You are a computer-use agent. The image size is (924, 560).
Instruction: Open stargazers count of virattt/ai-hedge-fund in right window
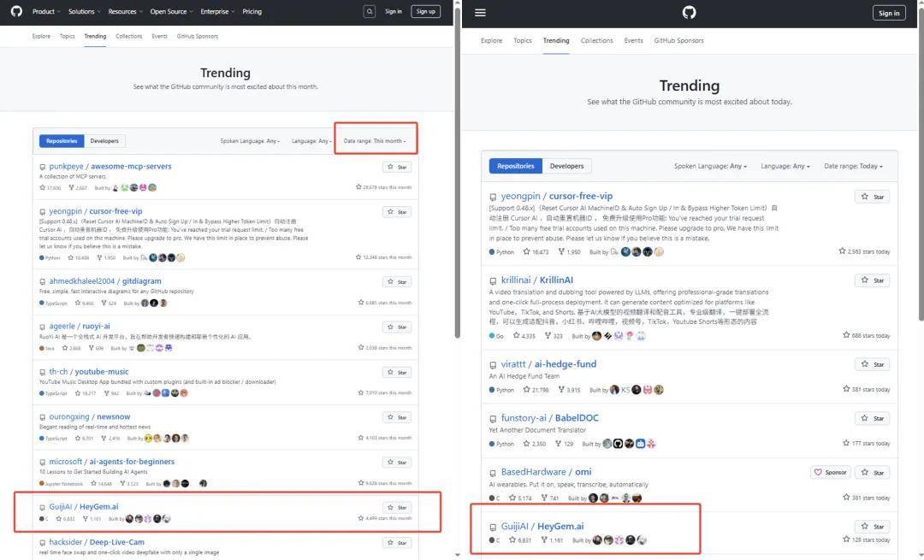coord(536,390)
